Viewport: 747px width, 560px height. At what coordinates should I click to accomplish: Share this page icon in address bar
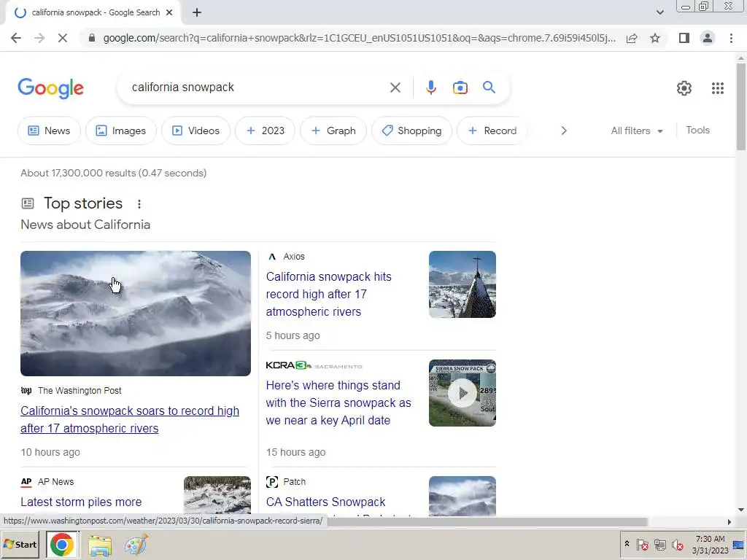(x=632, y=38)
